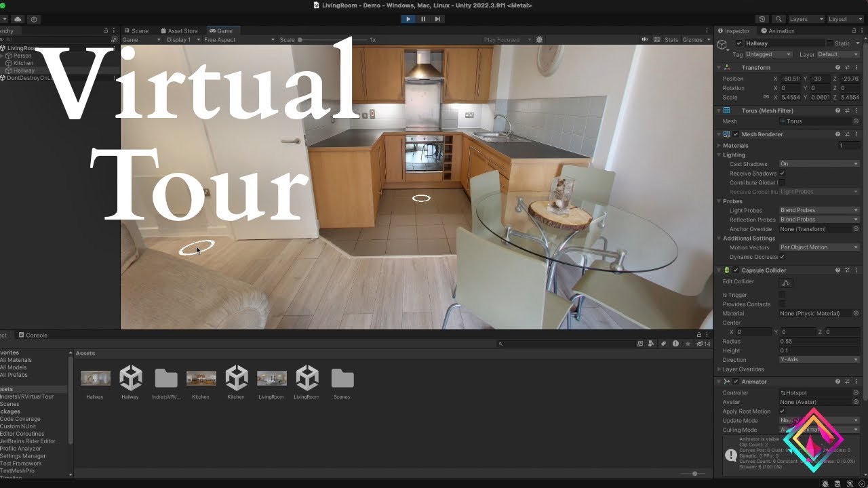Viewport: 868px width, 488px height.
Task: Open the Layout dropdown
Action: pyautogui.click(x=845, y=19)
